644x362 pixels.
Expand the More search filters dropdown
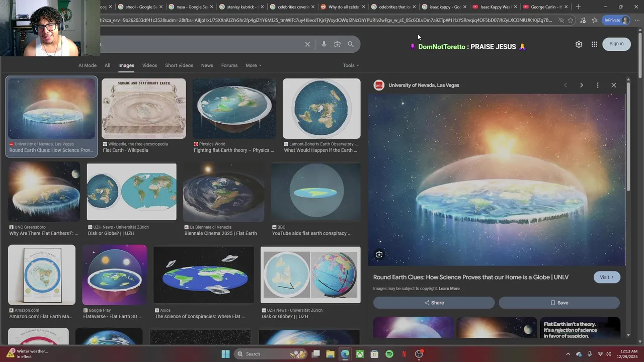point(254,65)
